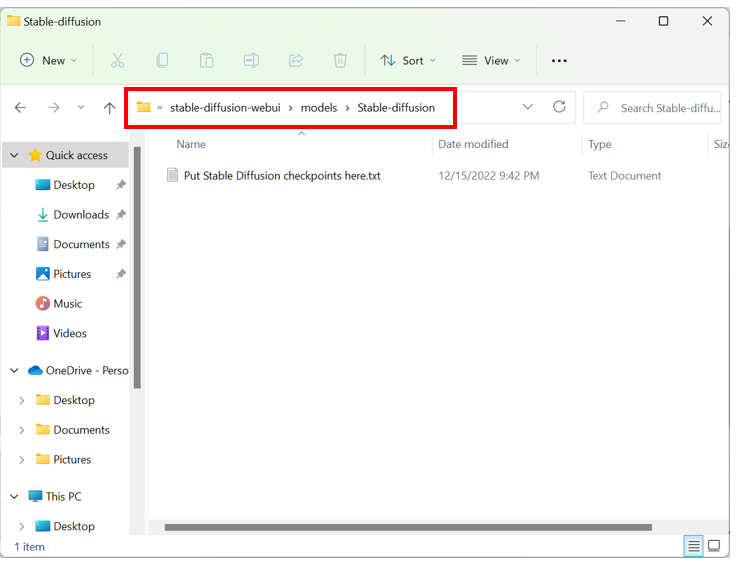Click the Paste clipboard icon
Screen dimensions: 739x566
coord(206,61)
